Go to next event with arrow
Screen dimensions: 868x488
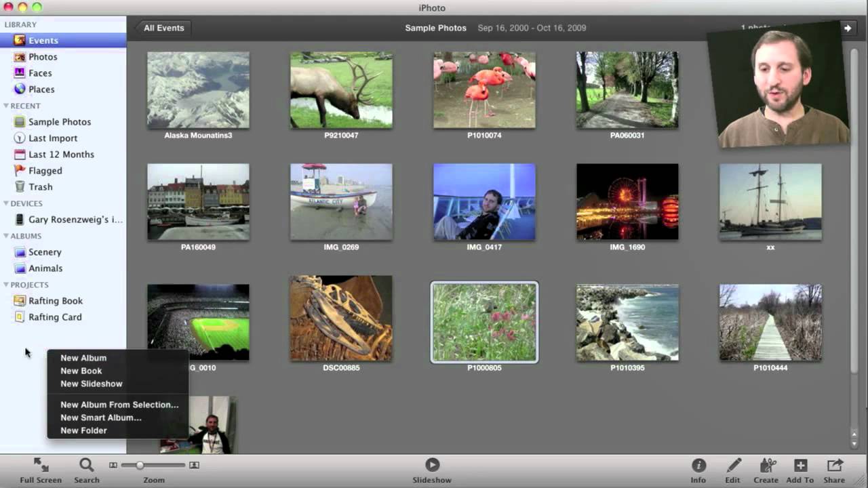848,28
